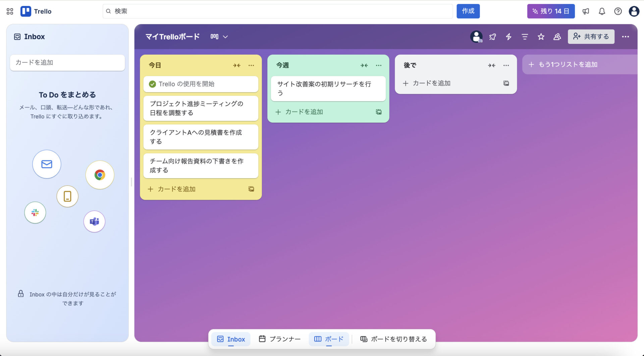
Task: Open the Trello app switcher grid
Action: [10, 11]
